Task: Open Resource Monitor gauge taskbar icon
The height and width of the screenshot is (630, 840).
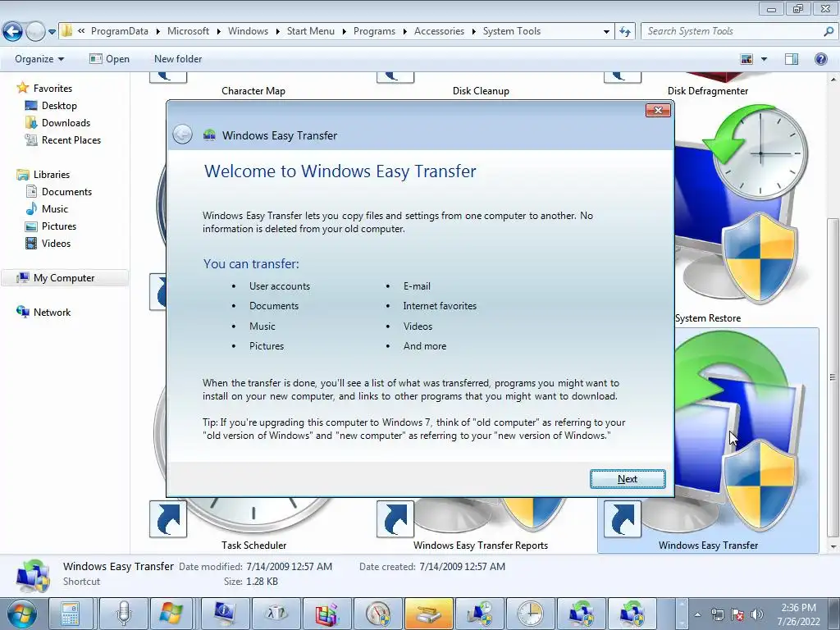Action: pos(377,614)
